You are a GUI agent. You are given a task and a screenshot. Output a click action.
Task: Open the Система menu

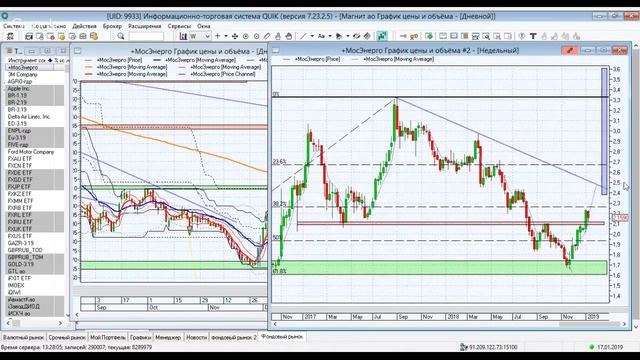[x=14, y=26]
